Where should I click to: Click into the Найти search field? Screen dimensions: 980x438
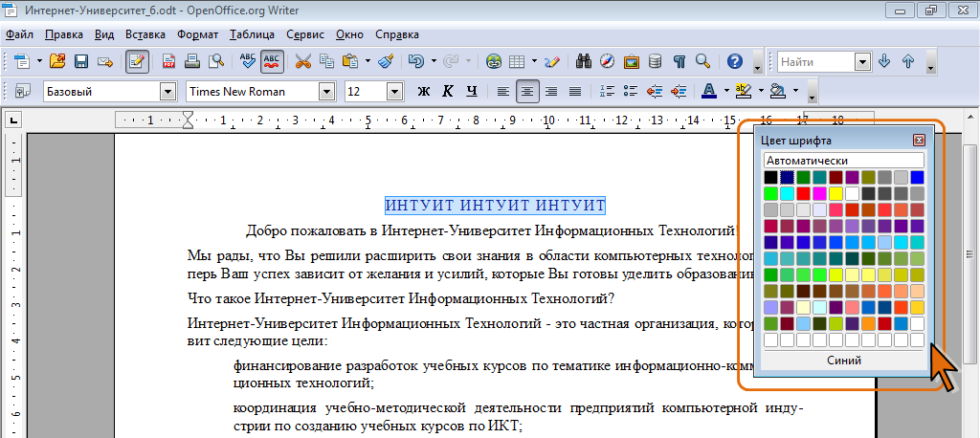coord(815,61)
